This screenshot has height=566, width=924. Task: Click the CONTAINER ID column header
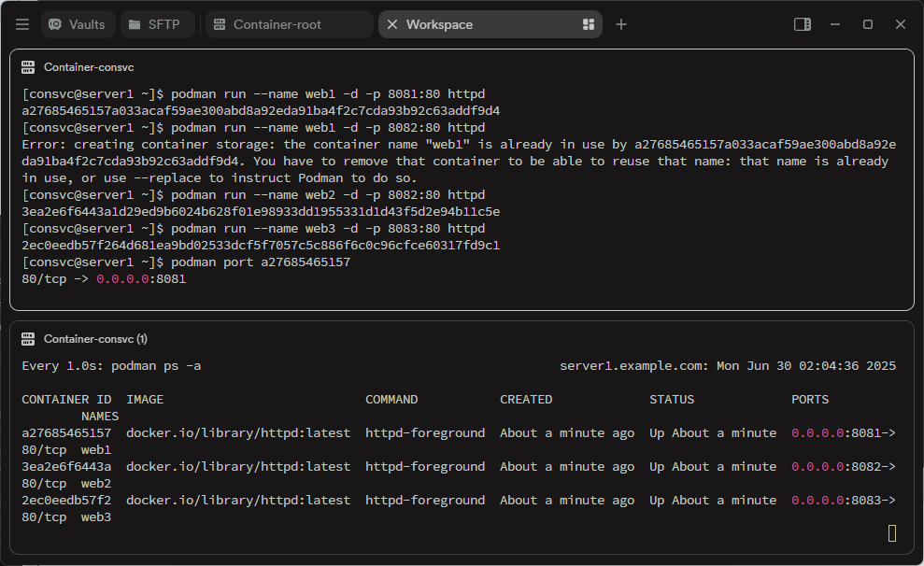click(66, 400)
